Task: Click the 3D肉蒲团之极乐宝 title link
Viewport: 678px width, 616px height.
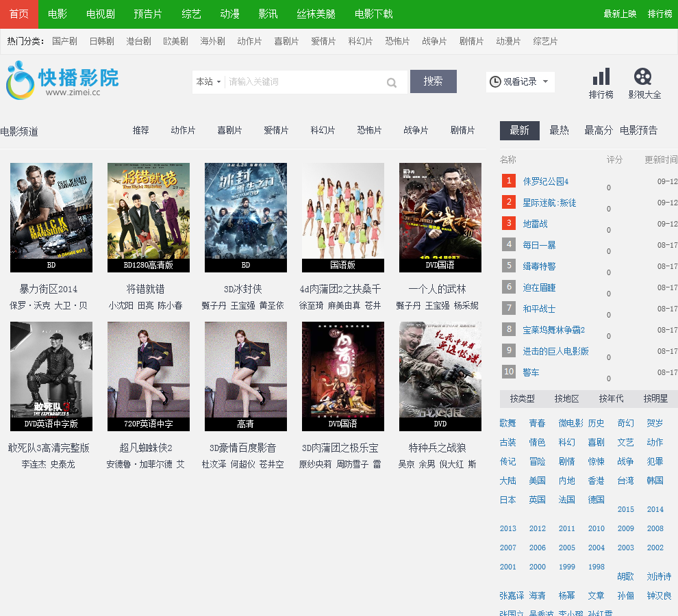Action: click(x=340, y=448)
